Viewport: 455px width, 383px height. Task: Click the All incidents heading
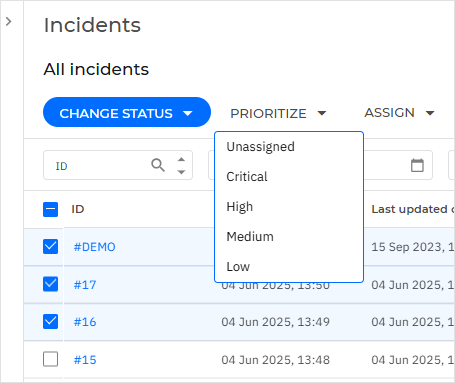[96, 69]
